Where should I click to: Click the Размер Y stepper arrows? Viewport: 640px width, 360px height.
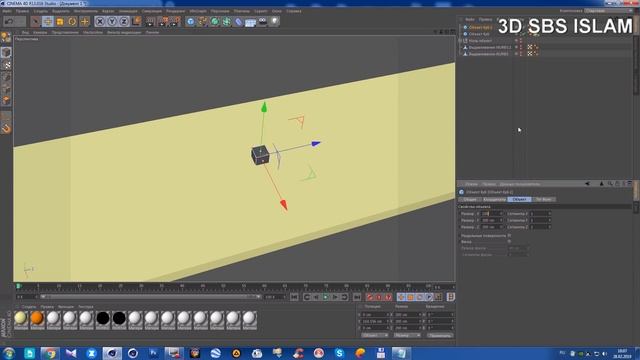(501, 220)
